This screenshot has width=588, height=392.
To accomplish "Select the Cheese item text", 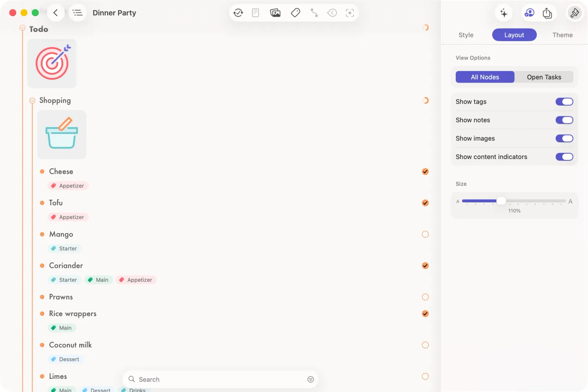I will (x=61, y=171).
